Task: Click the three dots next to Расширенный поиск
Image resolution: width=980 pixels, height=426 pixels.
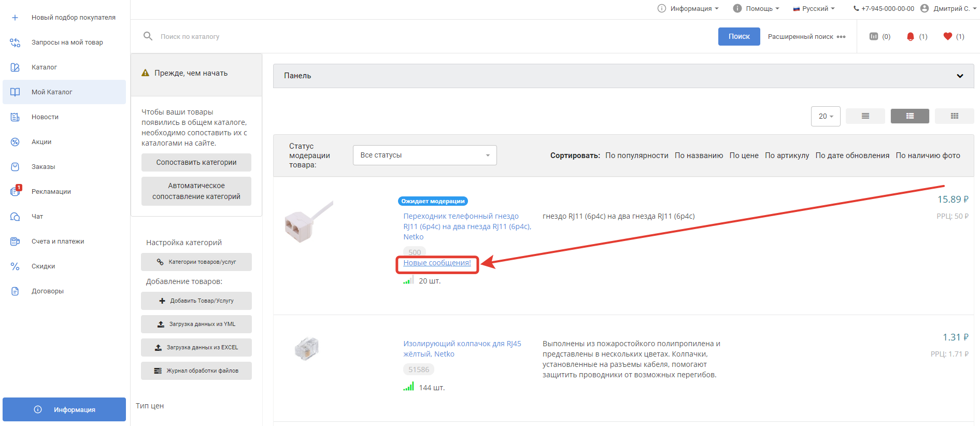Action: click(841, 37)
